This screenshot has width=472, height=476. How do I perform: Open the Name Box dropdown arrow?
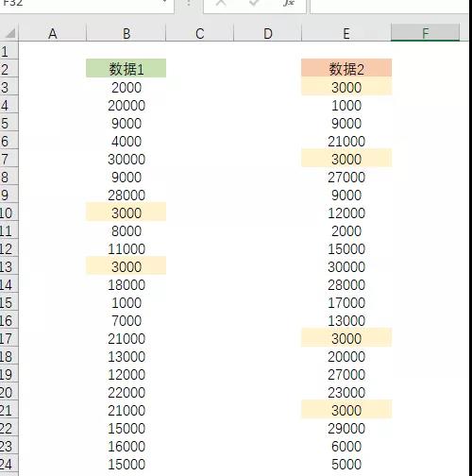pos(164,3)
